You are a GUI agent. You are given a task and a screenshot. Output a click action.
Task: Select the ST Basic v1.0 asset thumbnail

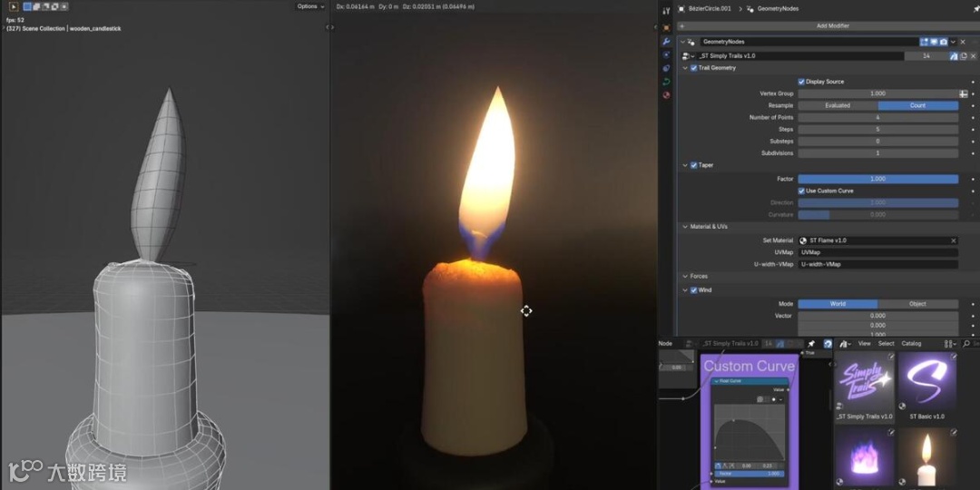pos(927,382)
